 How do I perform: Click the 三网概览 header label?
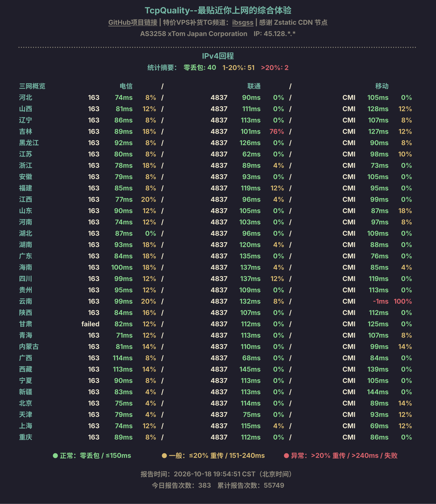pyautogui.click(x=32, y=86)
